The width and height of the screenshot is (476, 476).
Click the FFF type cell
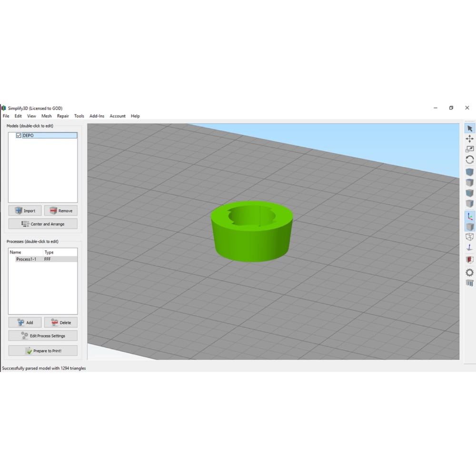[x=47, y=259]
